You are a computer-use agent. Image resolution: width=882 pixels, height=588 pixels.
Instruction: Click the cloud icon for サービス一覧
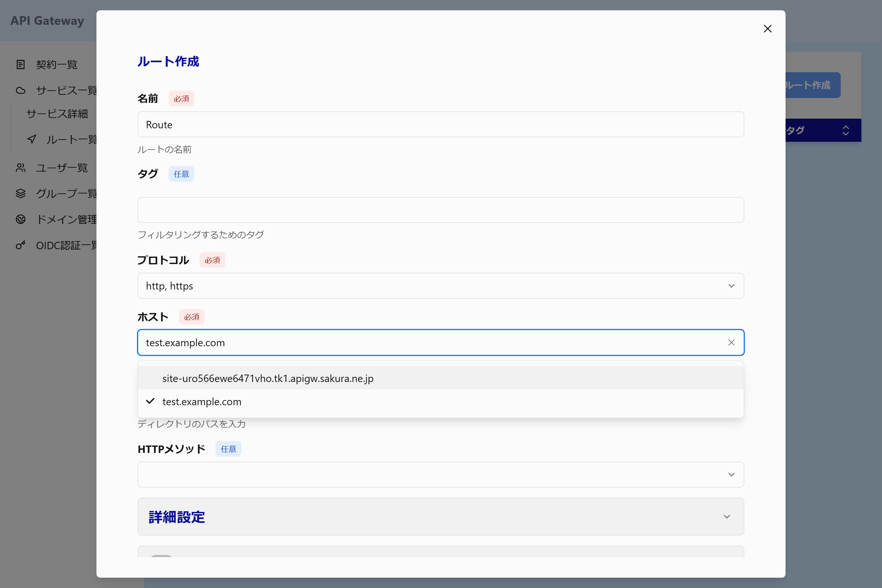(x=21, y=90)
